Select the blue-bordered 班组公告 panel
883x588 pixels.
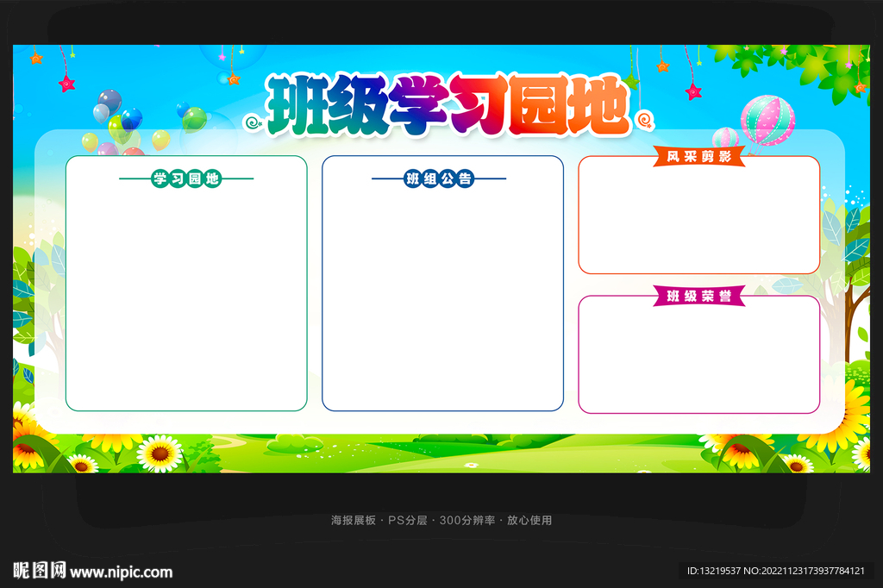[x=442, y=284]
